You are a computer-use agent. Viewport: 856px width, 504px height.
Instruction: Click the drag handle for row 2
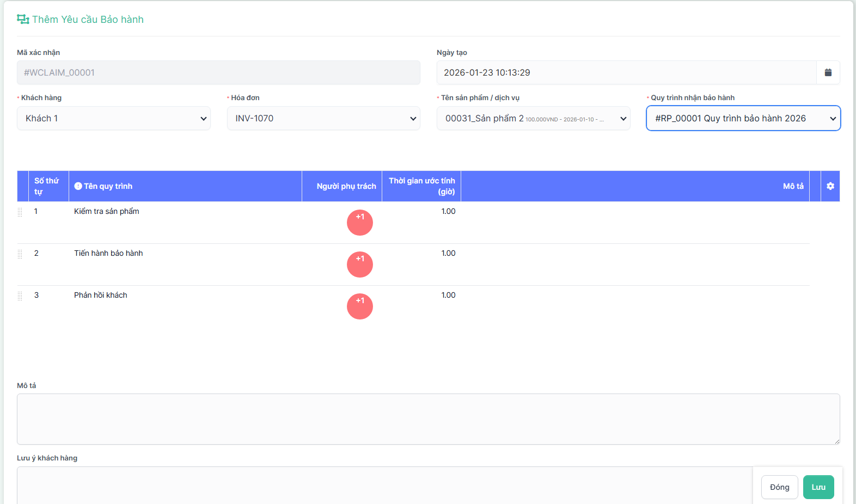pyautogui.click(x=20, y=254)
